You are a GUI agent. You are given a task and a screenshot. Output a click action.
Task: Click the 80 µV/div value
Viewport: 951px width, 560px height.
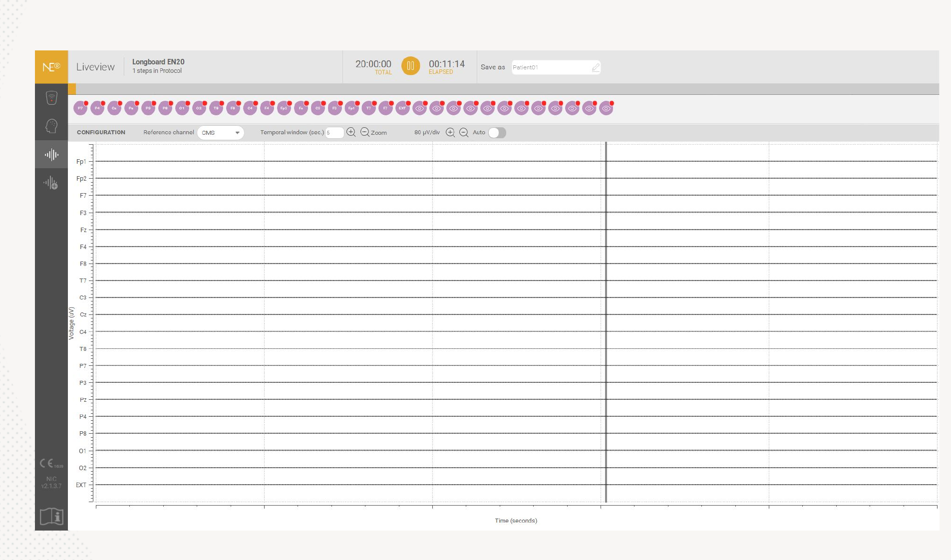427,132
